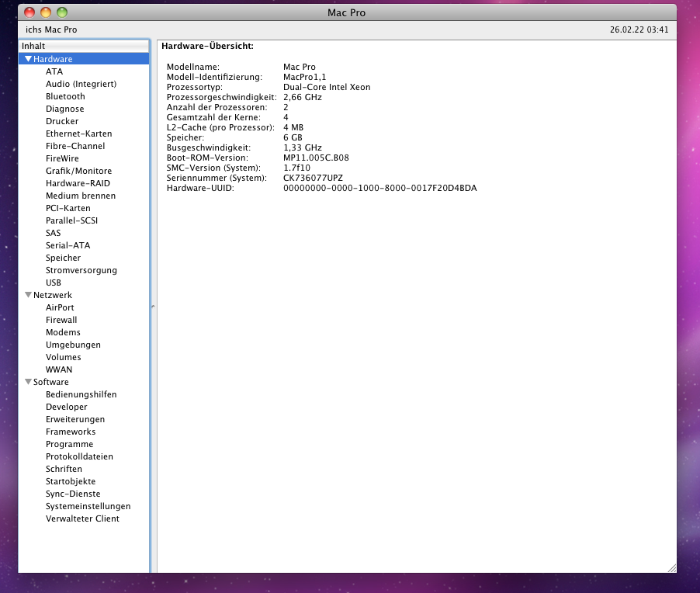Viewport: 700px width, 593px height.
Task: Click the serial number value CK736077UPZ
Action: pos(313,178)
